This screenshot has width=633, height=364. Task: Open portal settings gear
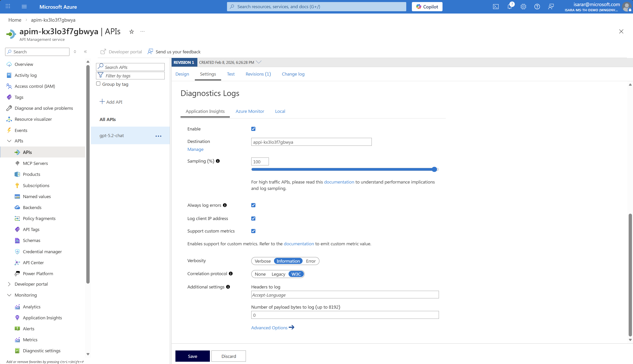click(x=523, y=7)
